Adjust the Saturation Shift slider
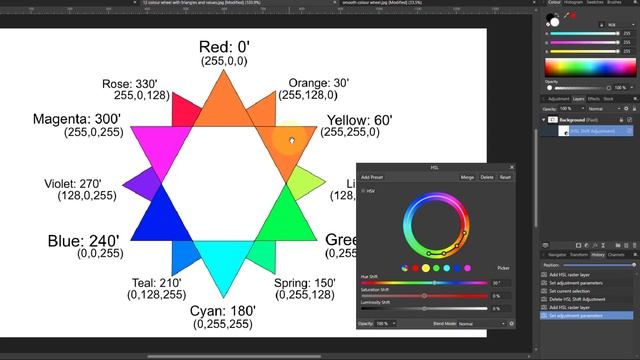640x360 pixels. (424, 296)
